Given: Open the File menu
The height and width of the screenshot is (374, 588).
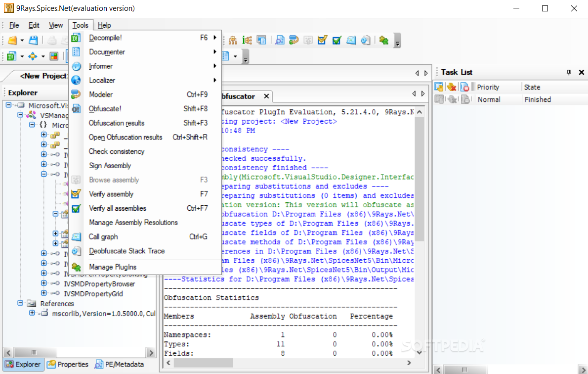Looking at the screenshot, I should point(14,25).
